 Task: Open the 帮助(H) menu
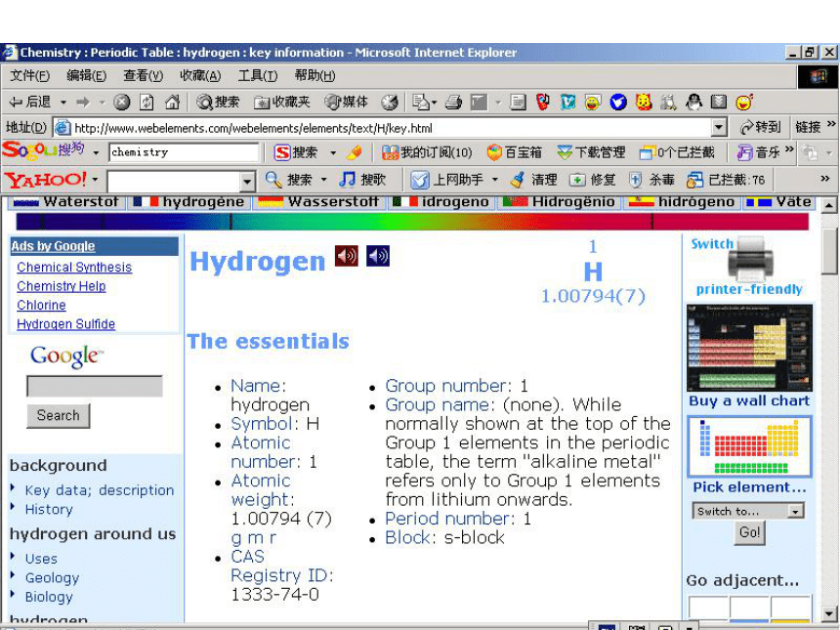click(315, 75)
